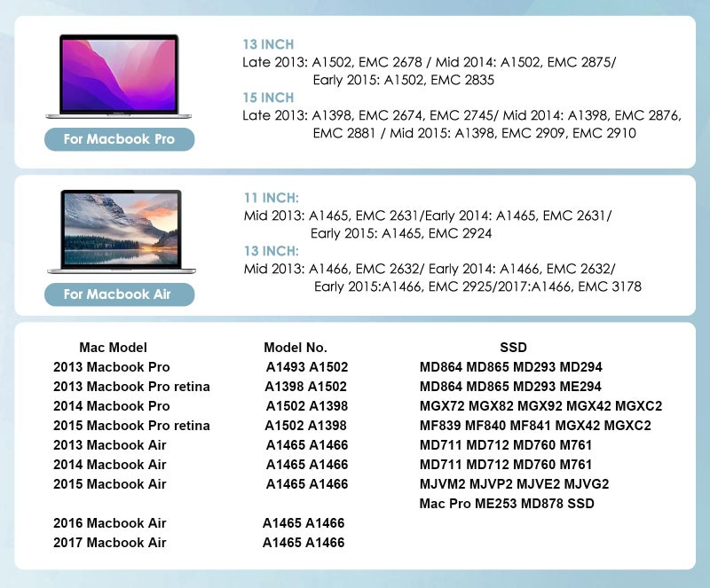This screenshot has width=710, height=588.
Task: Click the 2016 Macbook Air row label
Action: pos(109,523)
